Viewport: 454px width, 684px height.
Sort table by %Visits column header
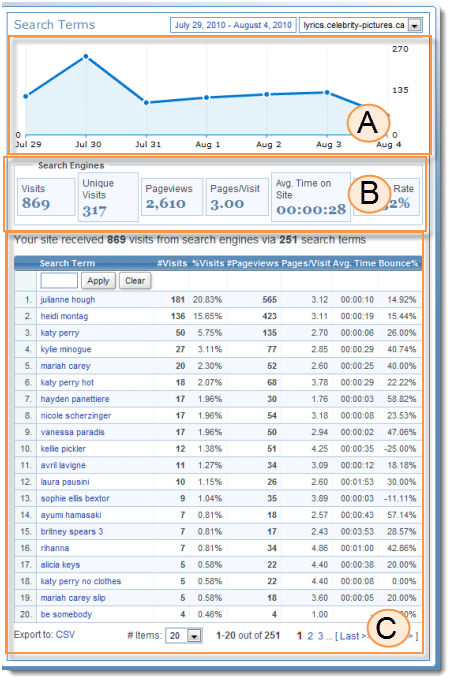click(x=208, y=263)
